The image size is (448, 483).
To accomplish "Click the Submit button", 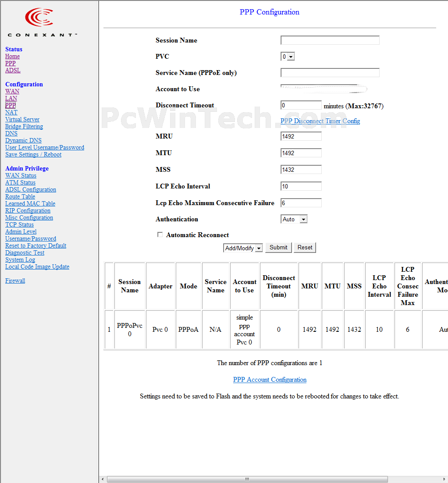I will point(278,247).
